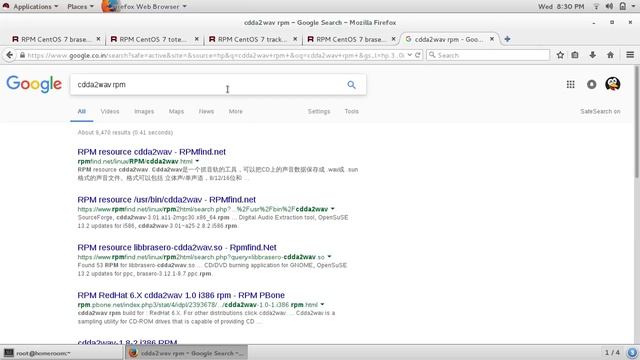Open URL history dropdown arrow
Image resolution: width=640 pixels, height=360 pixels.
pyautogui.click(x=409, y=55)
